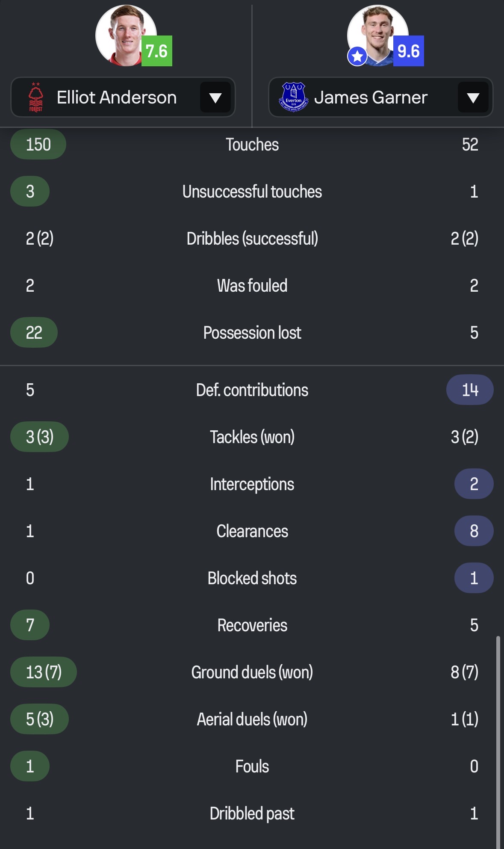
Task: Open the Elliot Anderson player dropdown arrow
Action: (215, 98)
